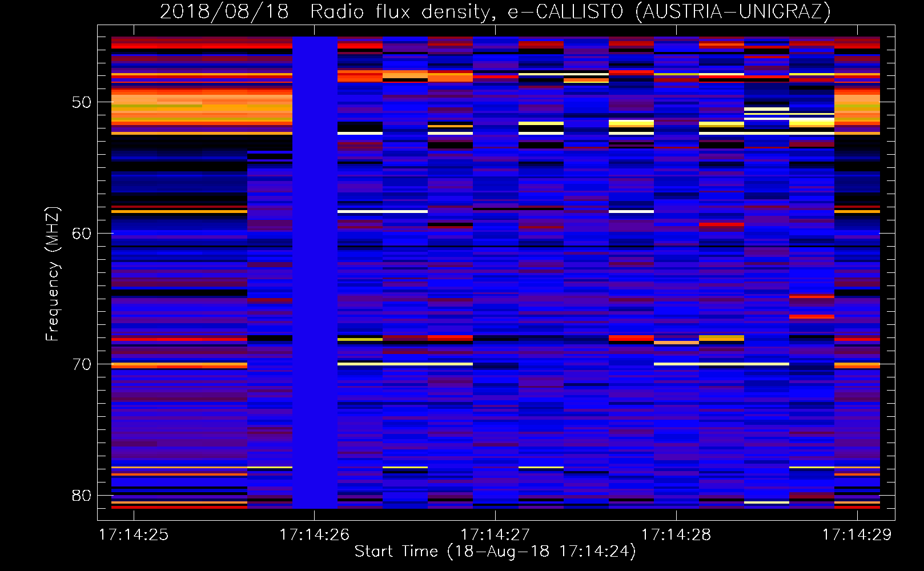This screenshot has height=571, width=924.
Task: Click the Start Time axis label
Action: click(x=495, y=552)
